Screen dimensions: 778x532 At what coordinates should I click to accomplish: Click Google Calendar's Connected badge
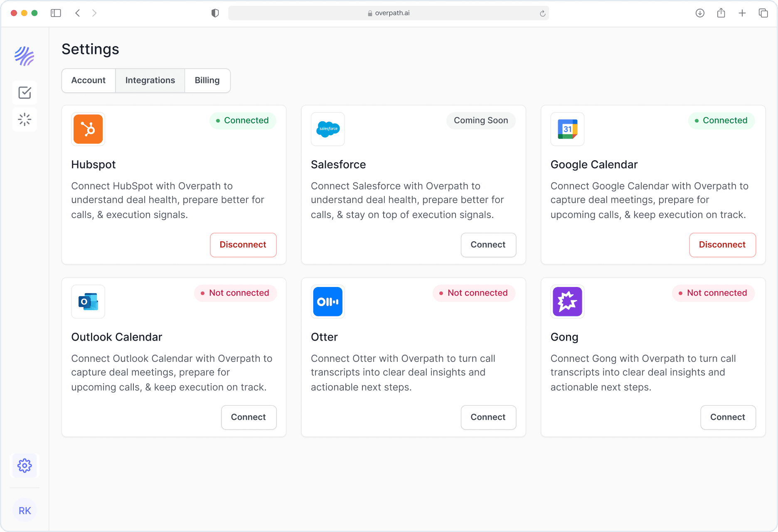[x=721, y=121]
